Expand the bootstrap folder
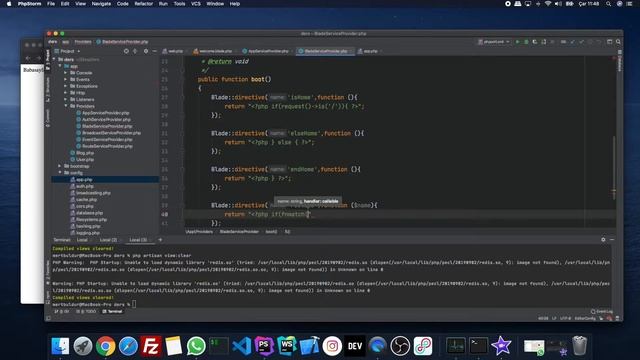This screenshot has height=360, width=640. tap(60, 166)
